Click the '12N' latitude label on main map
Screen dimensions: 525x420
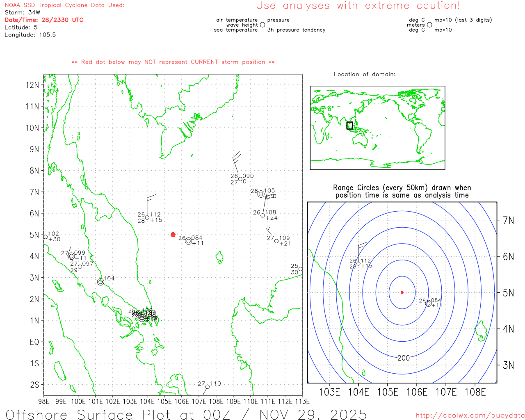point(32,85)
